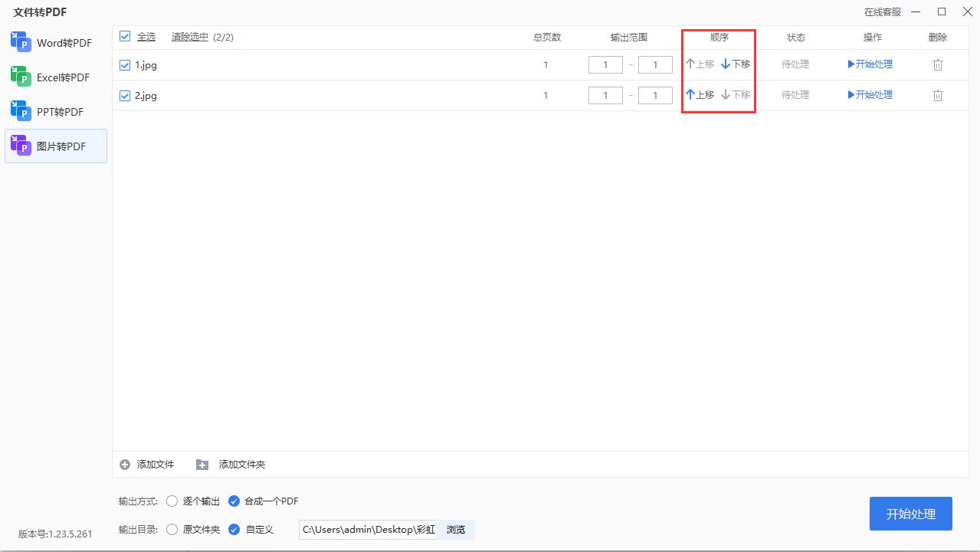Screen dimensions: 980x552
Task: Delete 1.jpg using its trash icon
Action: tap(938, 64)
